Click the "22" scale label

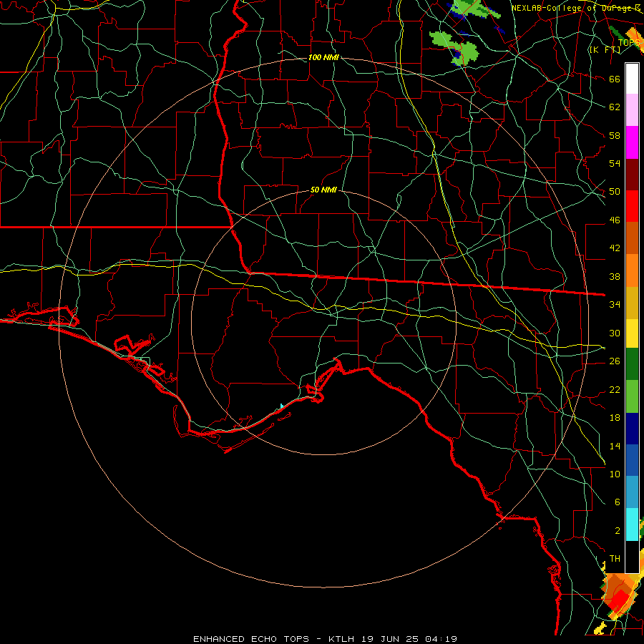pyautogui.click(x=615, y=389)
